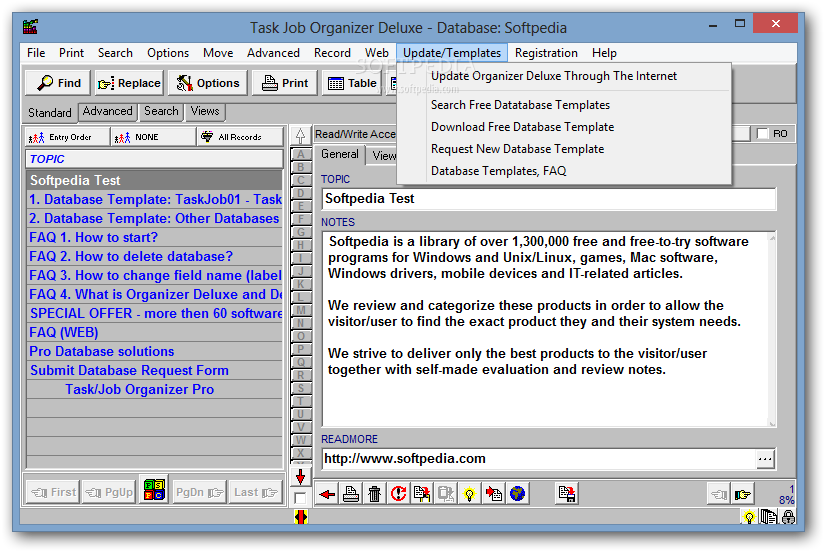Image resolution: width=825 pixels, height=552 pixels.
Task: Open the All Records filter selector
Action: (x=239, y=137)
